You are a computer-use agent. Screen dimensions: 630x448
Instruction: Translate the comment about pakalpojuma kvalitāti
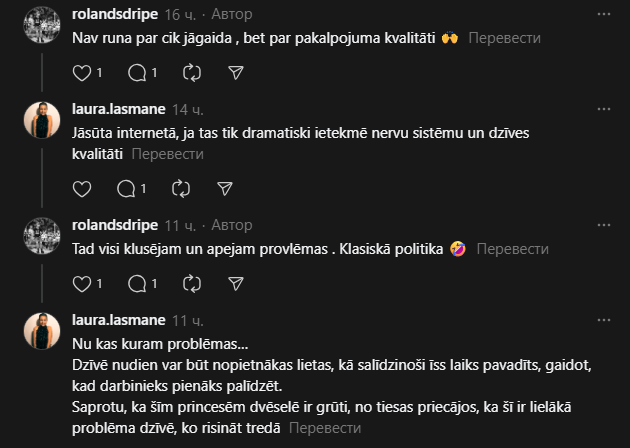504,38
